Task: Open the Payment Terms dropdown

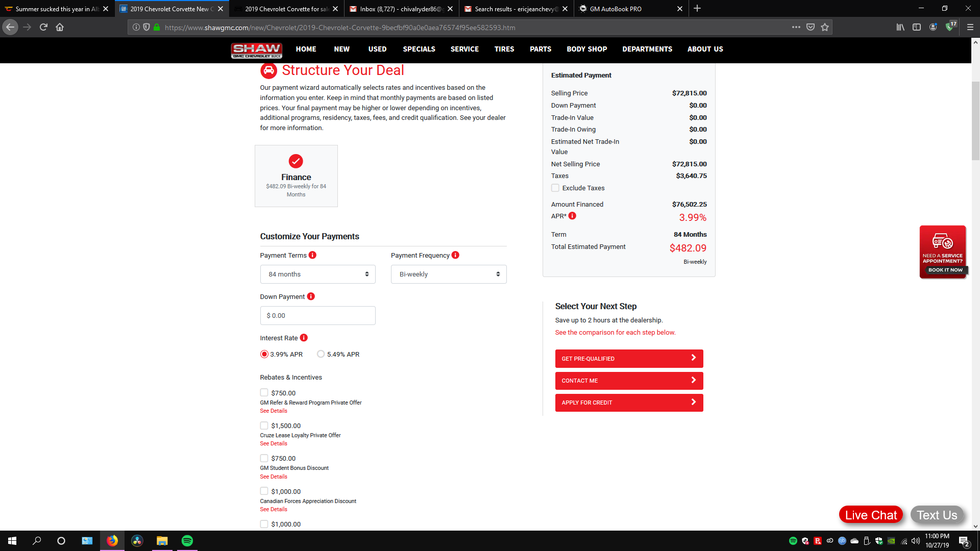Action: coord(317,274)
